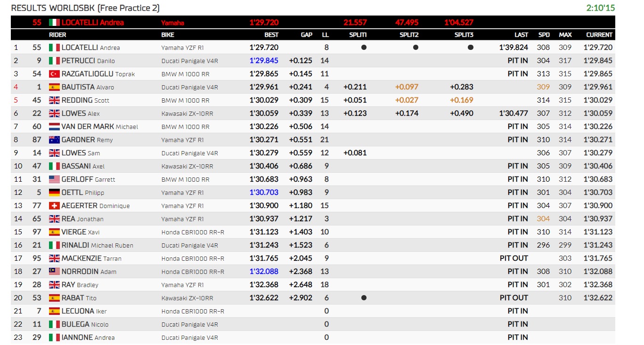Click REDDING's orange SPLIT3 value +0.169
Image resolution: width=644 pixels, height=345 pixels.
click(462, 100)
